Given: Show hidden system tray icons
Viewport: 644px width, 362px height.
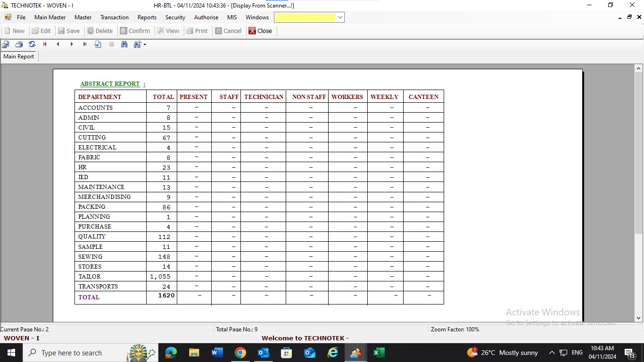Looking at the screenshot, I should tap(552, 353).
